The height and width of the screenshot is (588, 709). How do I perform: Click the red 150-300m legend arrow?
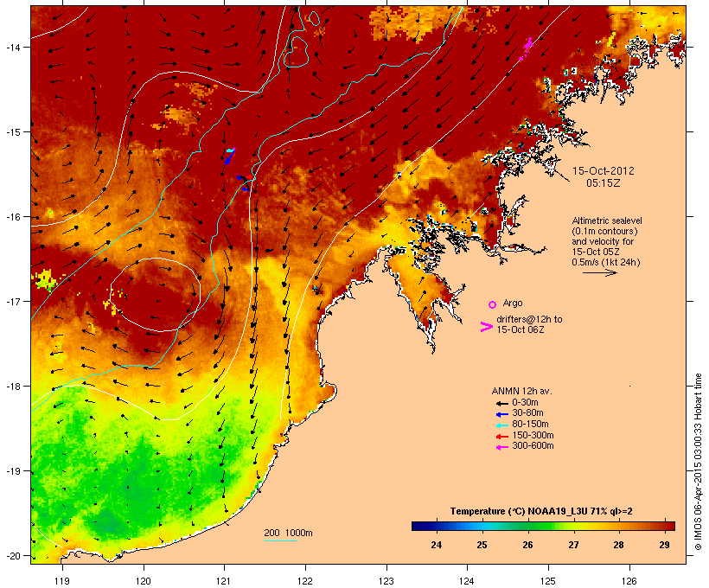[501, 437]
